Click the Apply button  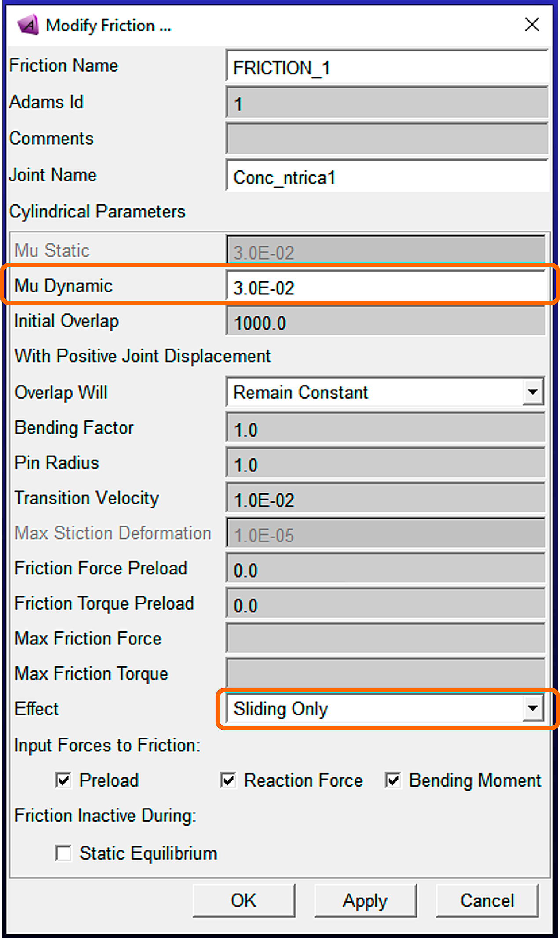click(x=365, y=901)
